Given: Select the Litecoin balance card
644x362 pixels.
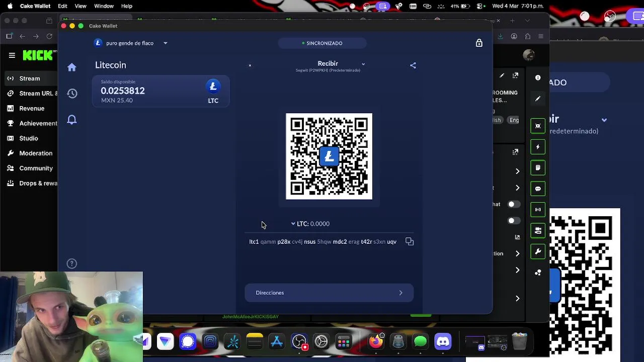Looking at the screenshot, I should click(160, 92).
